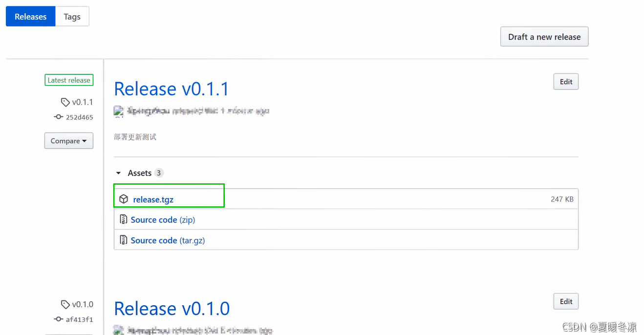Click the author avatar under Release v0.1.0
The image size is (644, 335).
point(119,330)
